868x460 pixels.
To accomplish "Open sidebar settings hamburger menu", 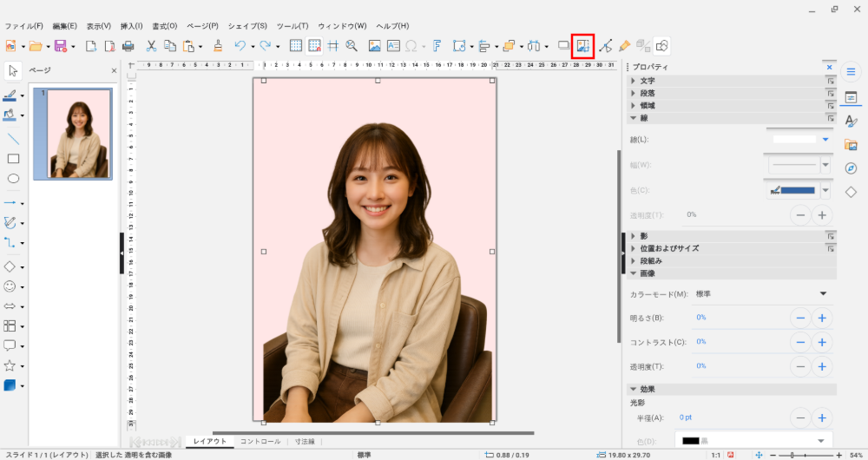I will pyautogui.click(x=851, y=71).
